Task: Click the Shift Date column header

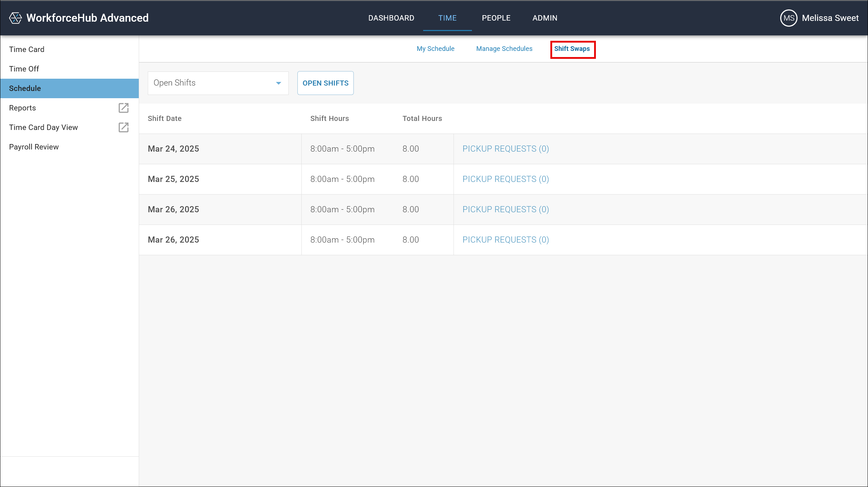Action: click(x=164, y=118)
